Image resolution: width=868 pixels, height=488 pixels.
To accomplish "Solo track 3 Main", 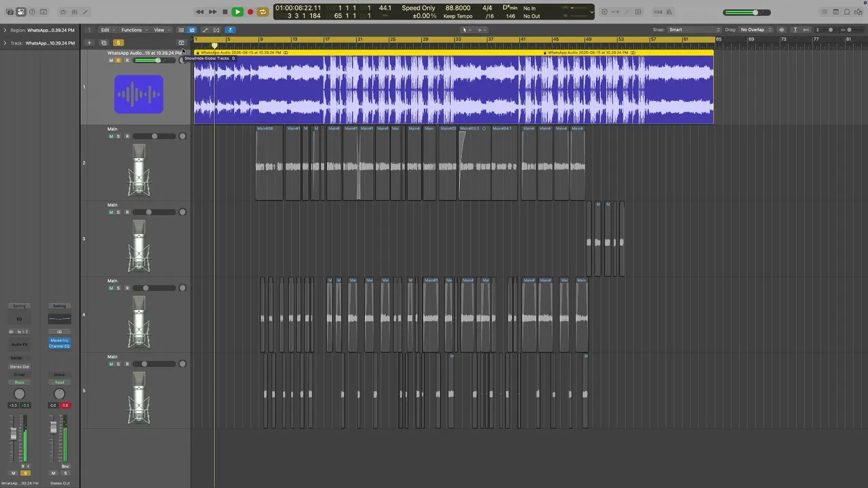I will click(118, 212).
